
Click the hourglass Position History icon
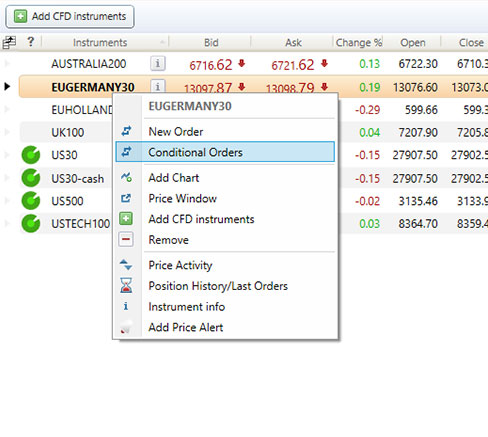point(126,286)
